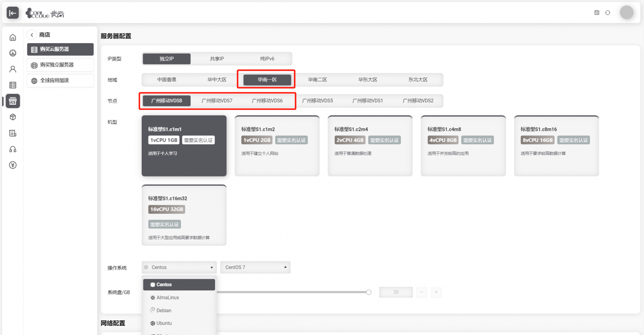Open the CentOS 7 version dropdown
Image resolution: width=644 pixels, height=335 pixels.
click(255, 267)
